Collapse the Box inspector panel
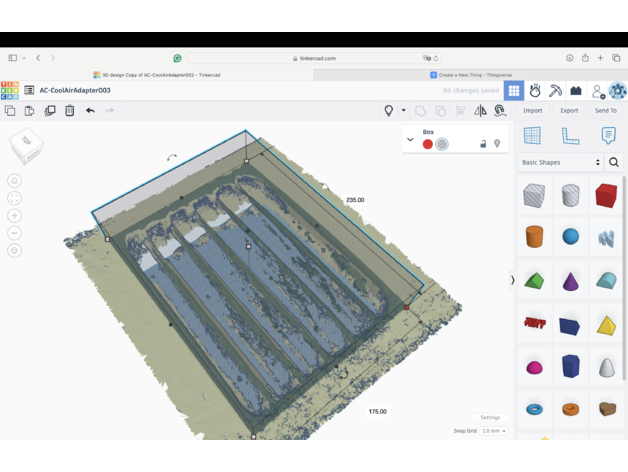 coord(410,140)
